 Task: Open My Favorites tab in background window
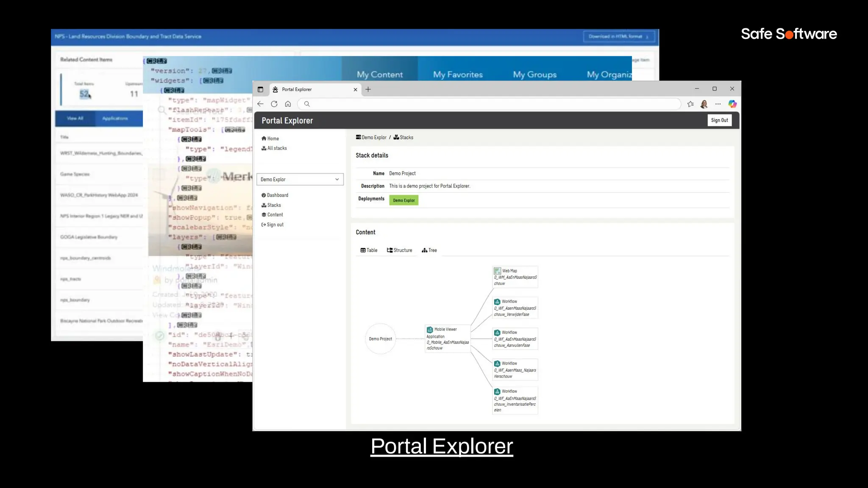click(458, 75)
